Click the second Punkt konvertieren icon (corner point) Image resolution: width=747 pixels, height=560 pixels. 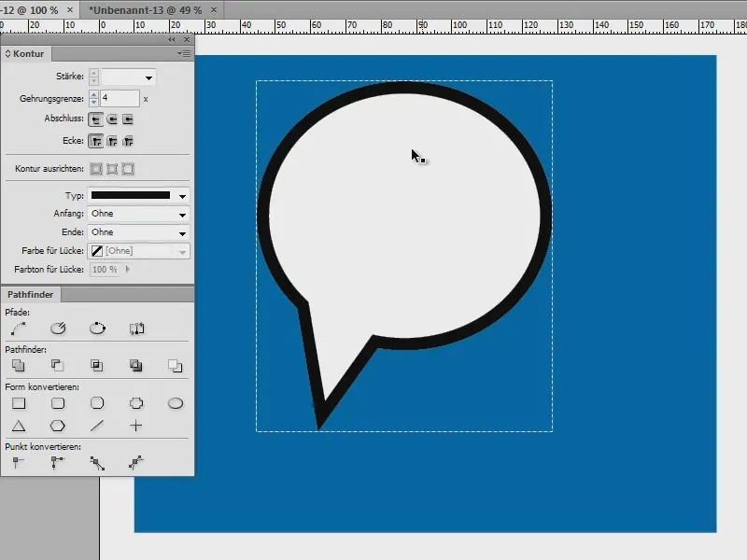[58, 462]
